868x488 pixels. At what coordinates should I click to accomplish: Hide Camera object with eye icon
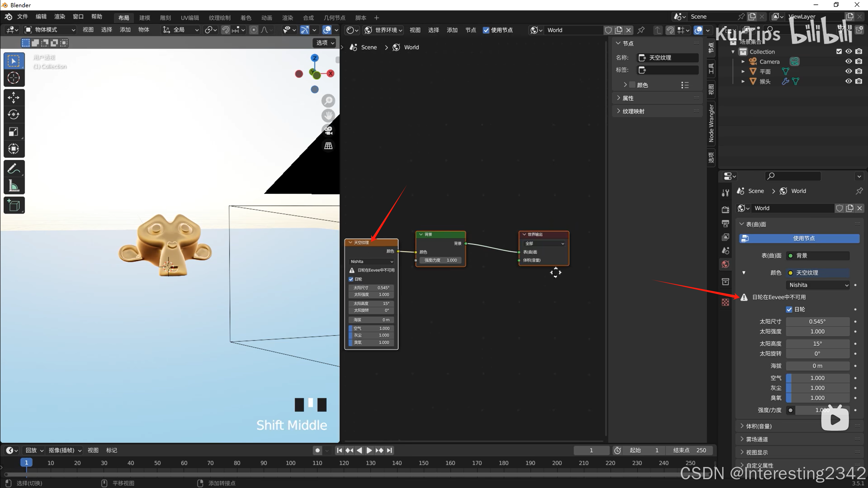click(848, 61)
